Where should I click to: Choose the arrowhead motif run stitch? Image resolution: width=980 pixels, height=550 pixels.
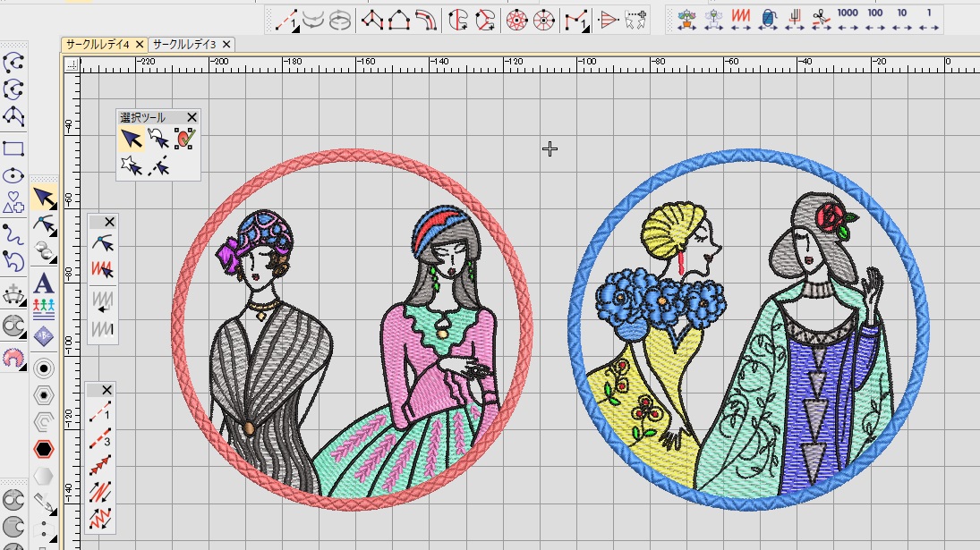coord(100,466)
